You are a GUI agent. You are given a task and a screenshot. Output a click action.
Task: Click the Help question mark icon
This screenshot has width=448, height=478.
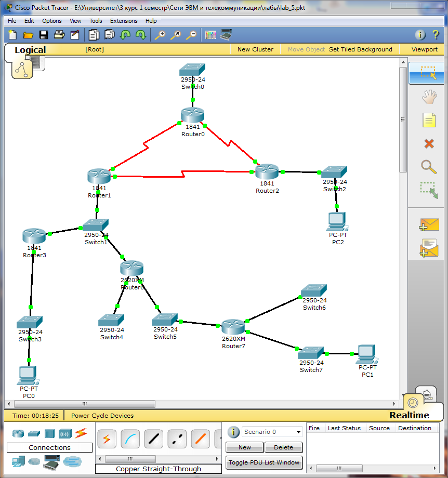point(436,35)
